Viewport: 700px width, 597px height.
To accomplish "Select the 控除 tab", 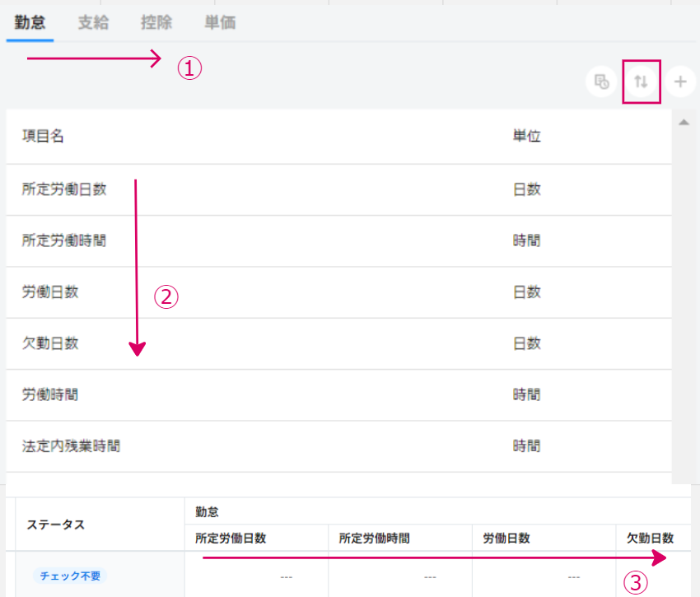I will click(x=156, y=22).
